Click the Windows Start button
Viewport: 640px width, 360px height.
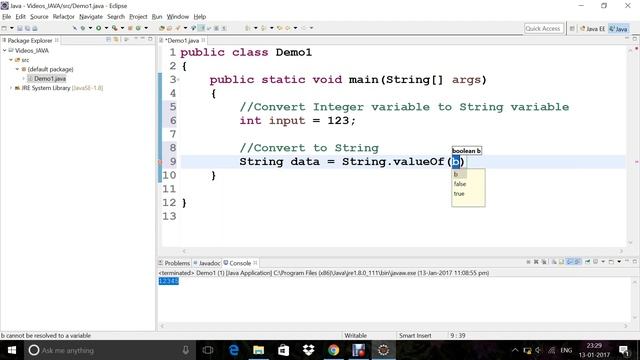(12, 350)
